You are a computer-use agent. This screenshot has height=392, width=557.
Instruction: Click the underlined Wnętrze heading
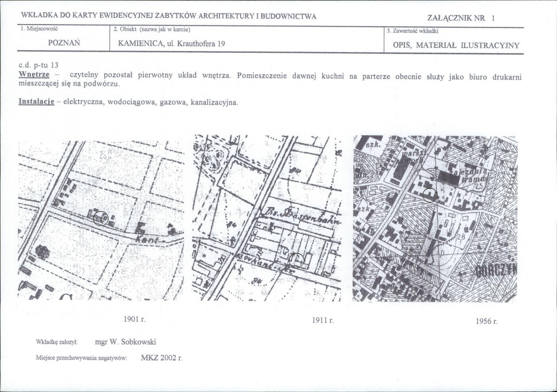(34, 75)
